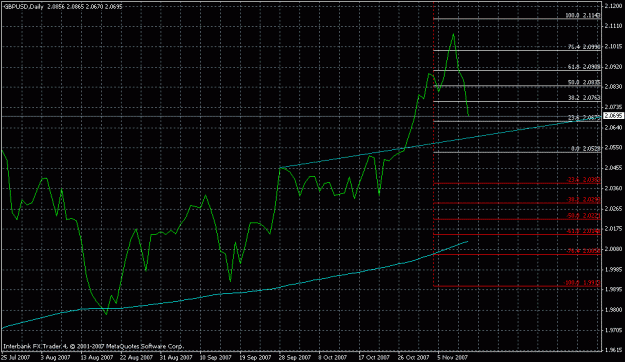Screen dimensions: 625x362
Task: Click the 2.0360 price axis label
Action: (x=613, y=188)
